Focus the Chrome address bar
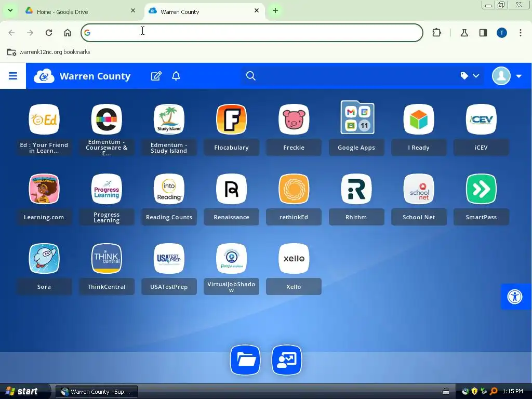The image size is (532, 399). pos(252,33)
